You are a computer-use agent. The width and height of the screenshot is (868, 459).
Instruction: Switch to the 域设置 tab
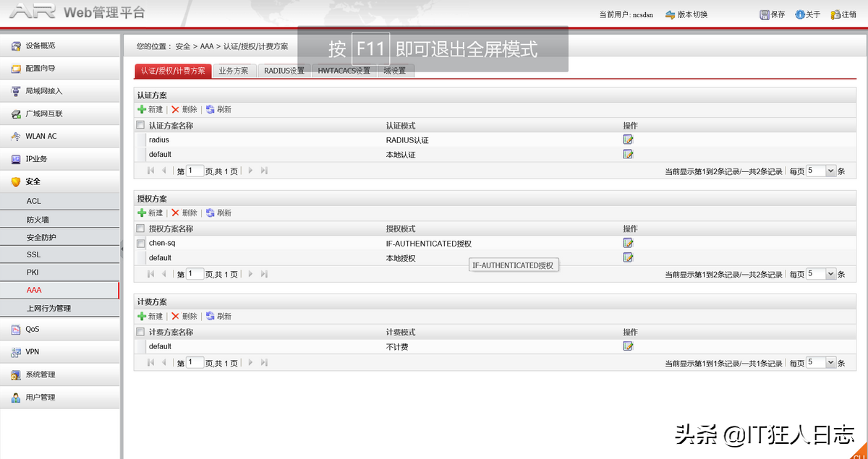(x=395, y=71)
